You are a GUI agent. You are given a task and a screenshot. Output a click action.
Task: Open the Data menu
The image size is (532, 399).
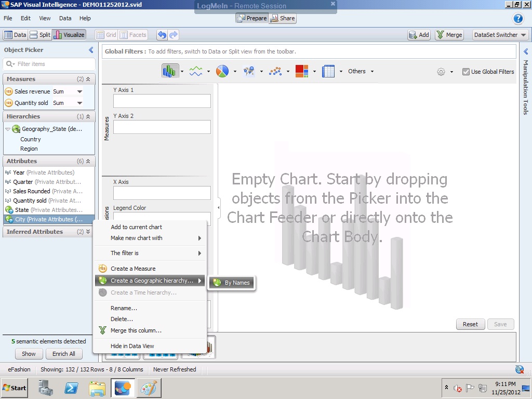[65, 18]
